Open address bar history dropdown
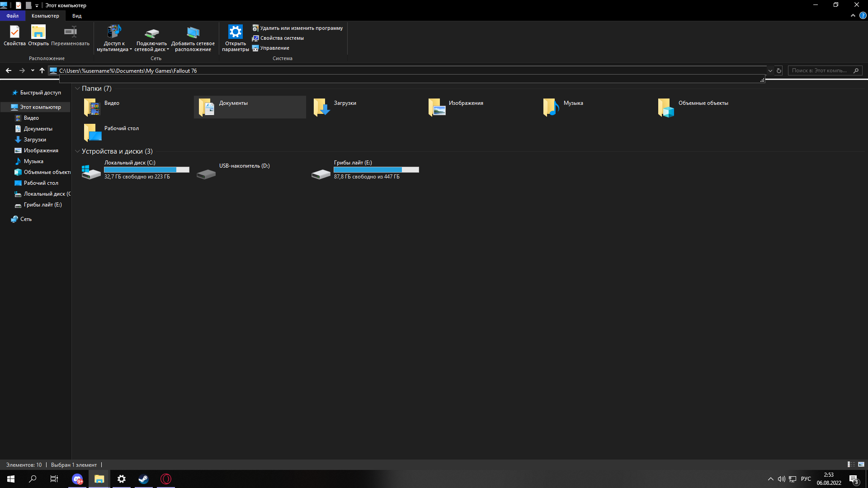Image resolution: width=868 pixels, height=488 pixels. pos(770,70)
